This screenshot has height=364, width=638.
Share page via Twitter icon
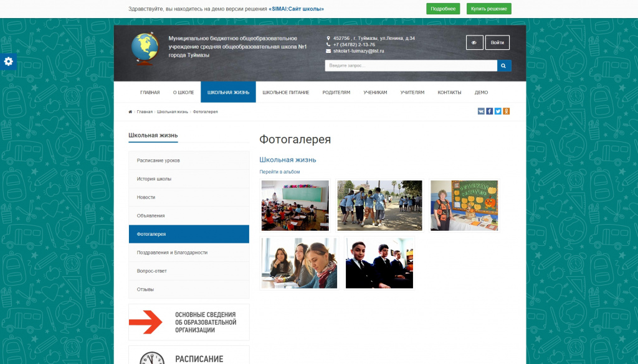tap(498, 111)
